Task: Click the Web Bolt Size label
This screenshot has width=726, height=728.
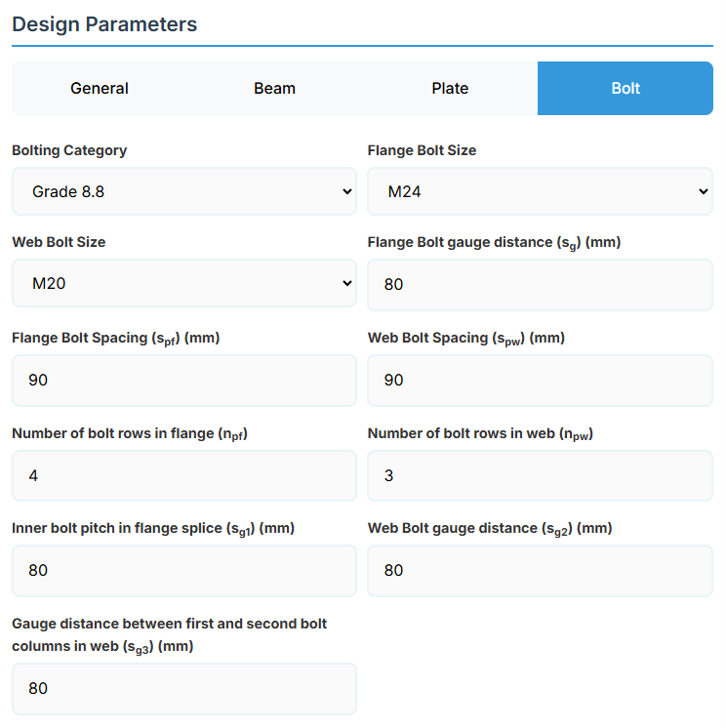Action: 59,242
